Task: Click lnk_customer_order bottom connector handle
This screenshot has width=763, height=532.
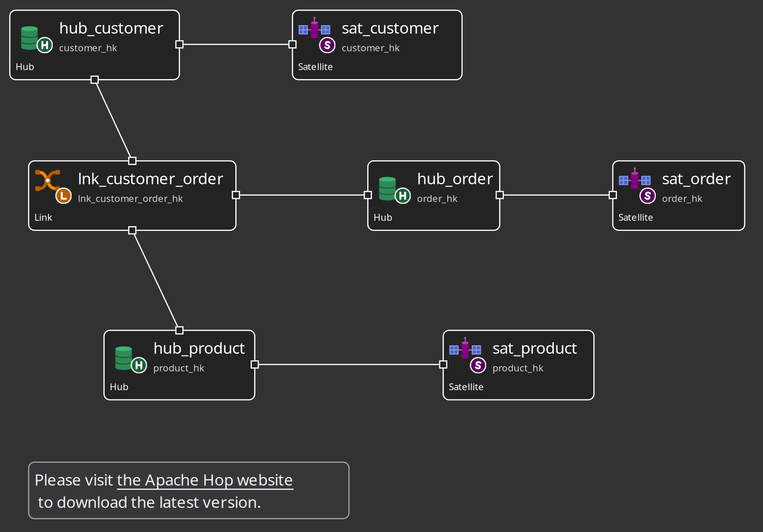Action: coord(132,230)
